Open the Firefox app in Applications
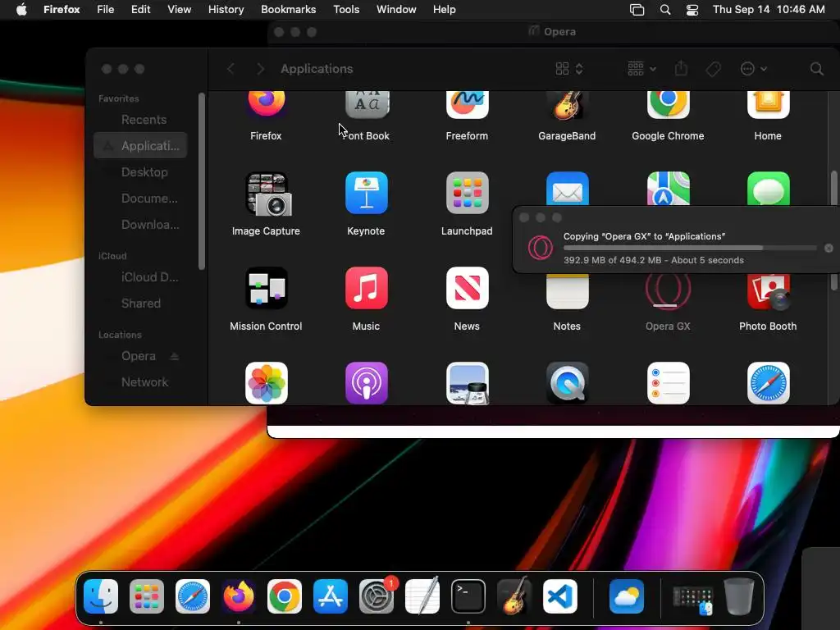Screen dimensions: 840x630 pyautogui.click(x=267, y=104)
